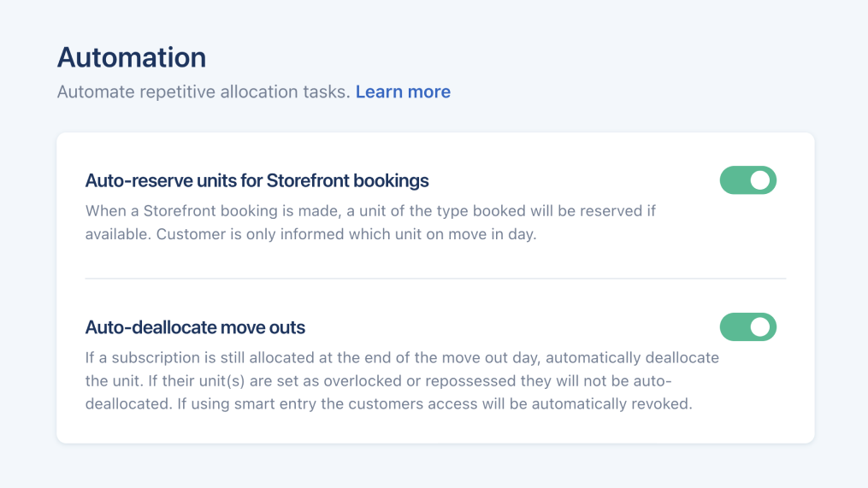
Task: Click the Automation page heading
Action: 132,57
